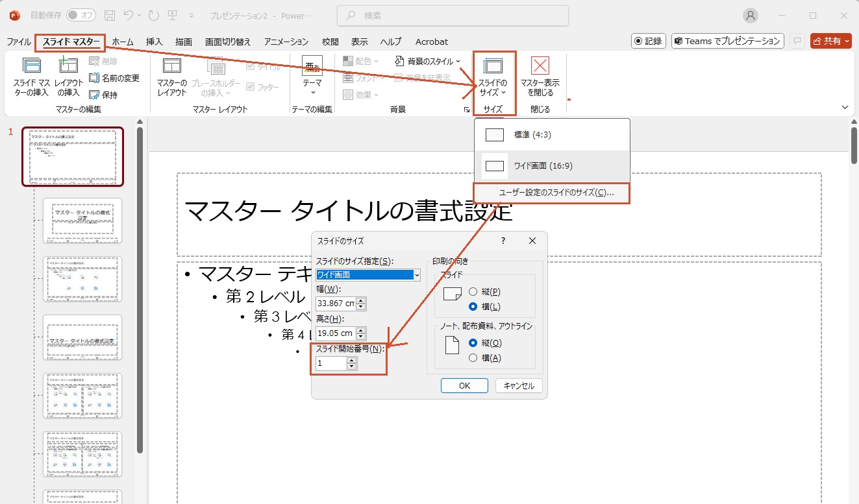The width and height of the screenshot is (859, 504).
Task: Click the Preserve (保持) master button
Action: 103,95
